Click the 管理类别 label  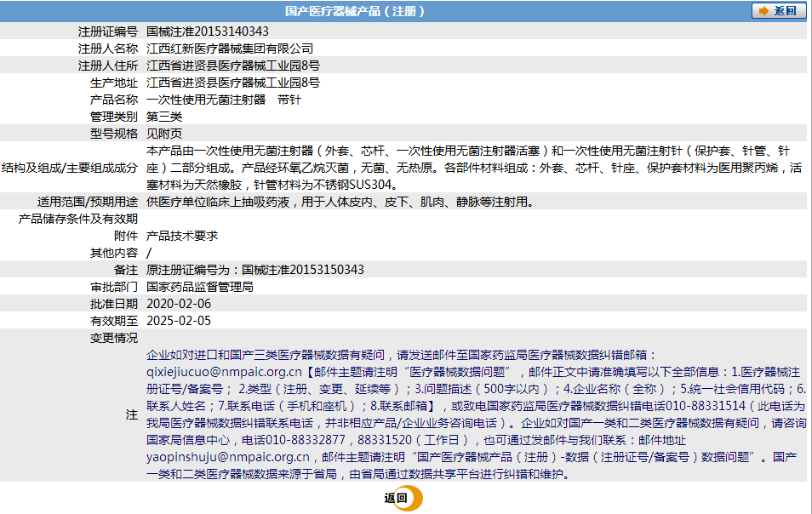(x=114, y=117)
